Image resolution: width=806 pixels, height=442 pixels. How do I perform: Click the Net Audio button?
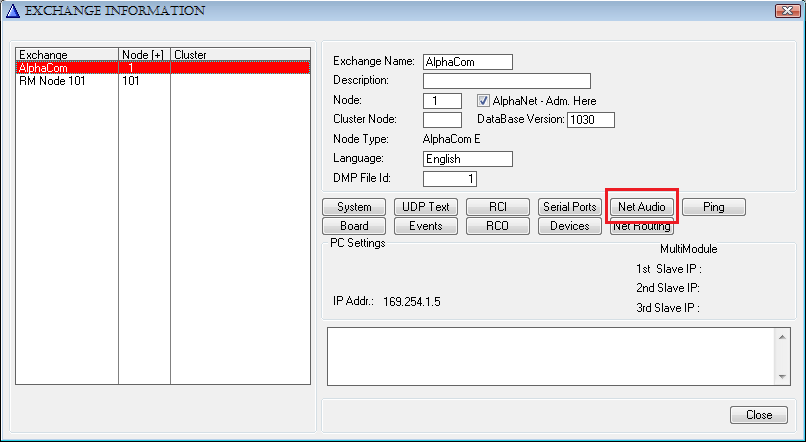pos(642,207)
